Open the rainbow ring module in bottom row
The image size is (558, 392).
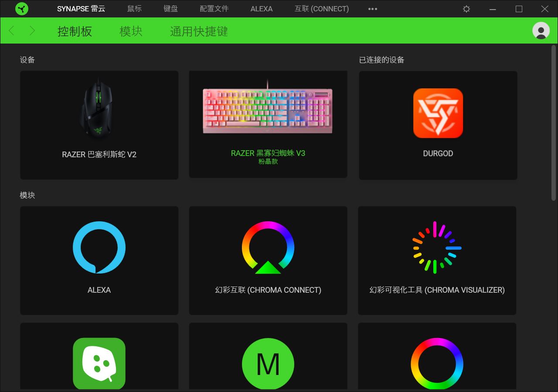[437, 363]
